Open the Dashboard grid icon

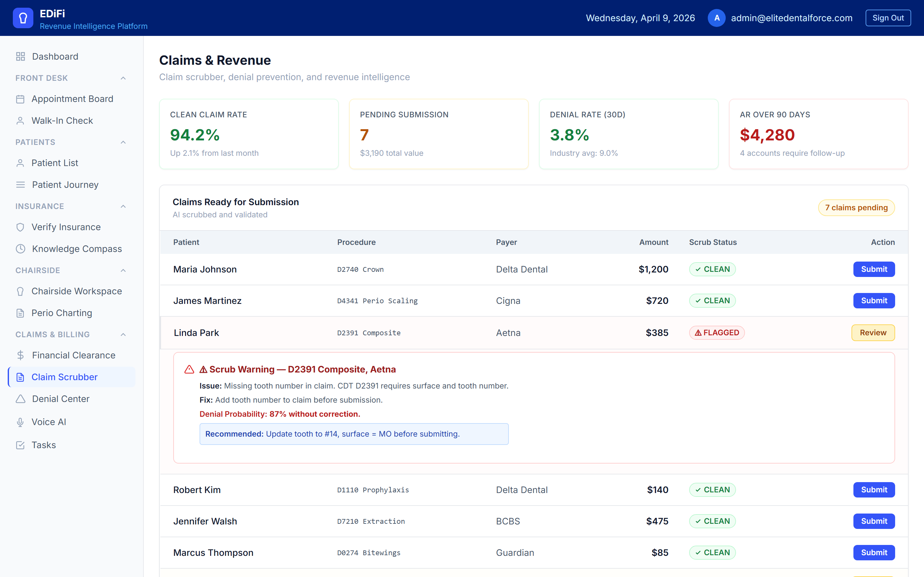click(21, 56)
